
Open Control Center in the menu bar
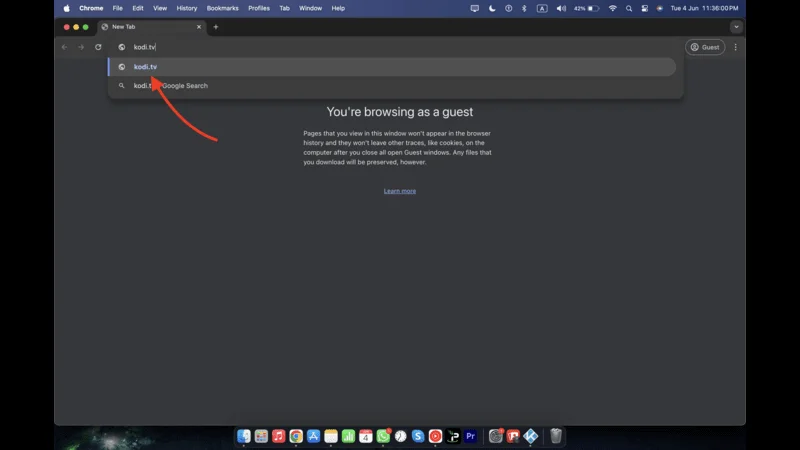[x=644, y=8]
